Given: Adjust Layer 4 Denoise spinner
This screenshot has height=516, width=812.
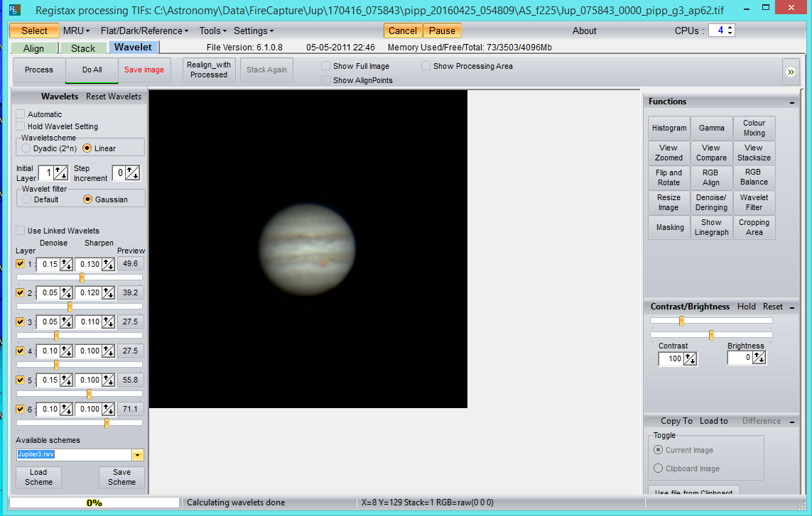Looking at the screenshot, I should pyautogui.click(x=66, y=351).
